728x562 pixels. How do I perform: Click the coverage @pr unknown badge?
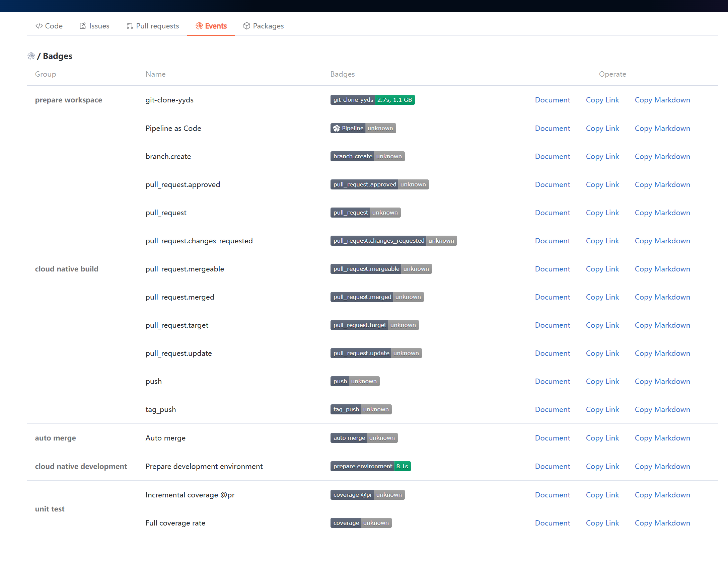click(x=367, y=495)
